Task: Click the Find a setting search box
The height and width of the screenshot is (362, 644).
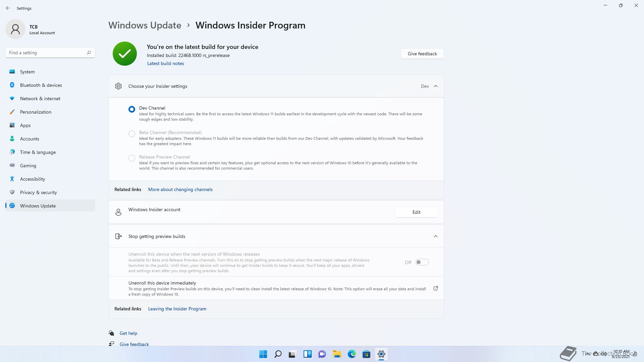Action: coord(46,53)
